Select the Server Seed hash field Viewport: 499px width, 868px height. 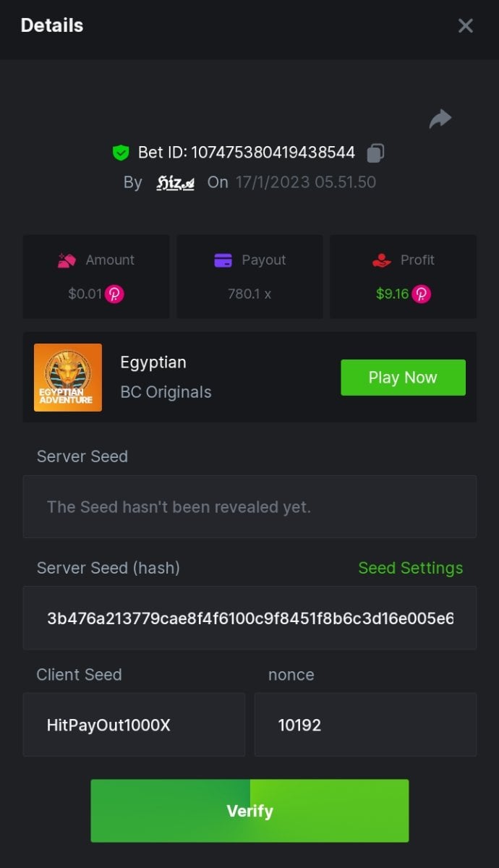click(x=249, y=618)
